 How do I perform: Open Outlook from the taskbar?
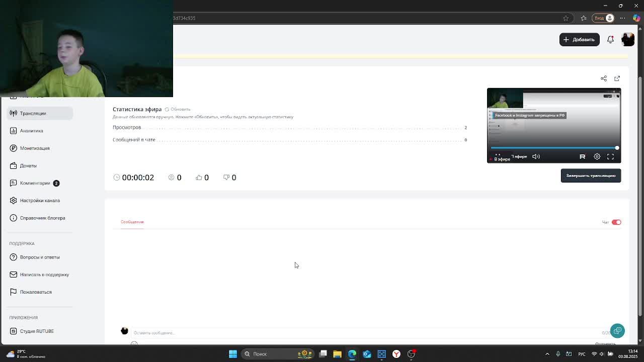pyautogui.click(x=367, y=354)
